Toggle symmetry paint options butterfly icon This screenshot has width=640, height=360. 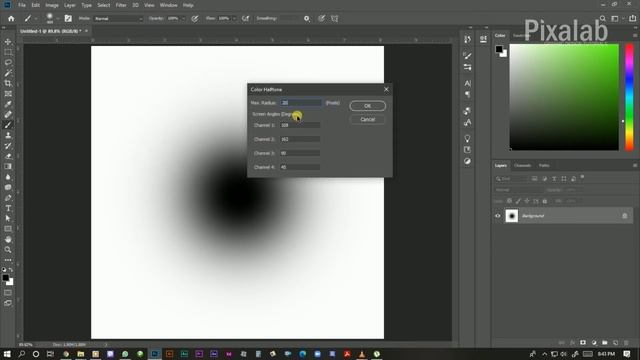click(335, 18)
